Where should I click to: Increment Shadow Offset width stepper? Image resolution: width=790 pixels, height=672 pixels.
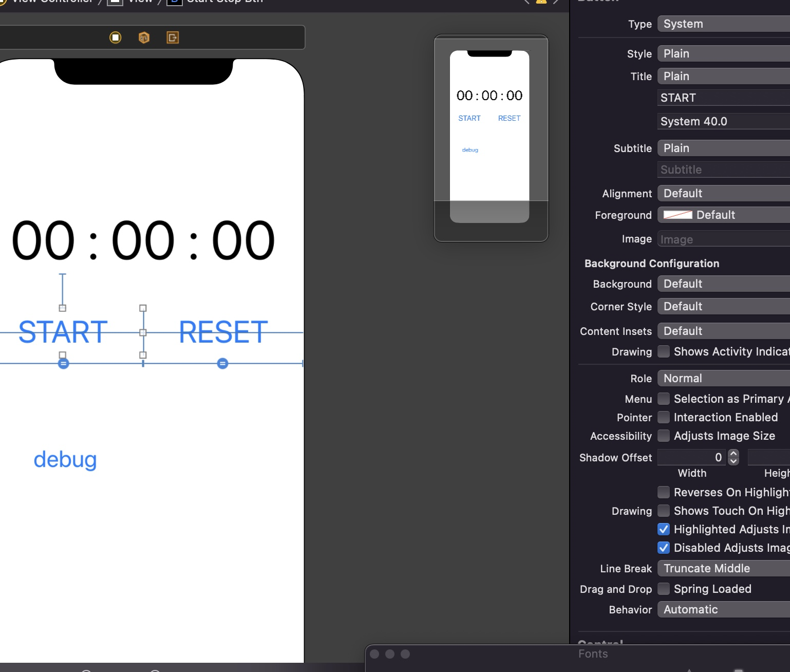point(733,454)
